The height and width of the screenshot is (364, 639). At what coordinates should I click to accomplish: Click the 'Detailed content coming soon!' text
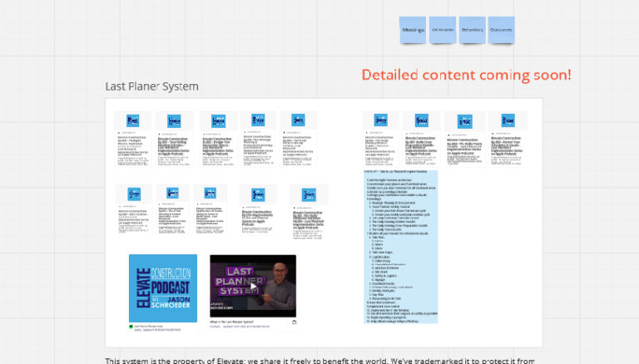click(x=466, y=75)
